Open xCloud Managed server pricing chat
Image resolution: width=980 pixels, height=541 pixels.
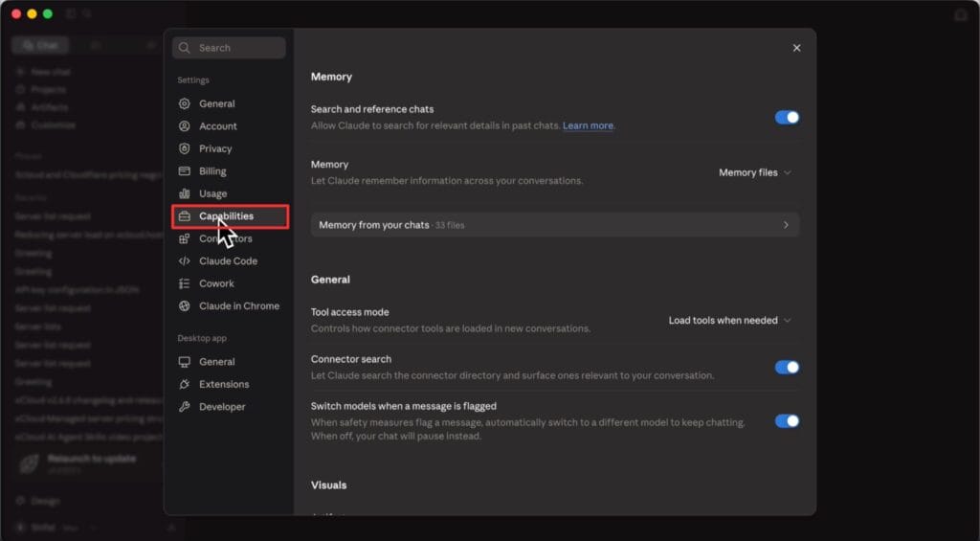click(x=88, y=419)
